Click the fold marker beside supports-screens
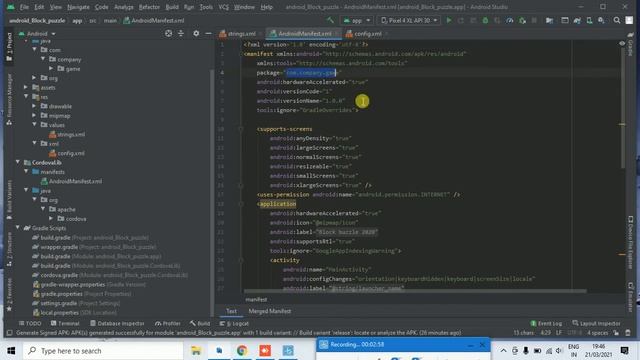This screenshot has width=640, height=360. click(240, 129)
